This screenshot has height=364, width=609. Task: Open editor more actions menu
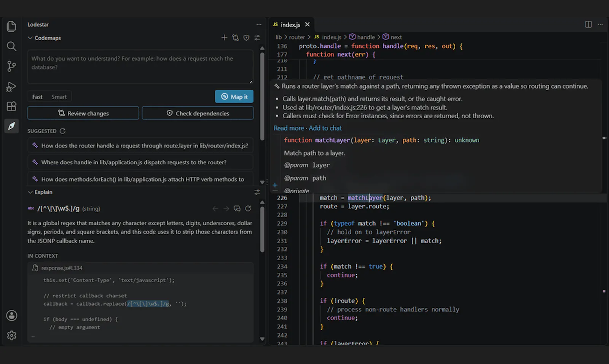(x=600, y=24)
